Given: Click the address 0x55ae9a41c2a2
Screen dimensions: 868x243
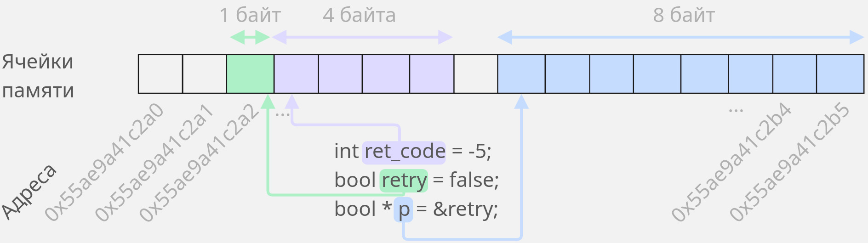Looking at the screenshot, I should (x=199, y=163).
